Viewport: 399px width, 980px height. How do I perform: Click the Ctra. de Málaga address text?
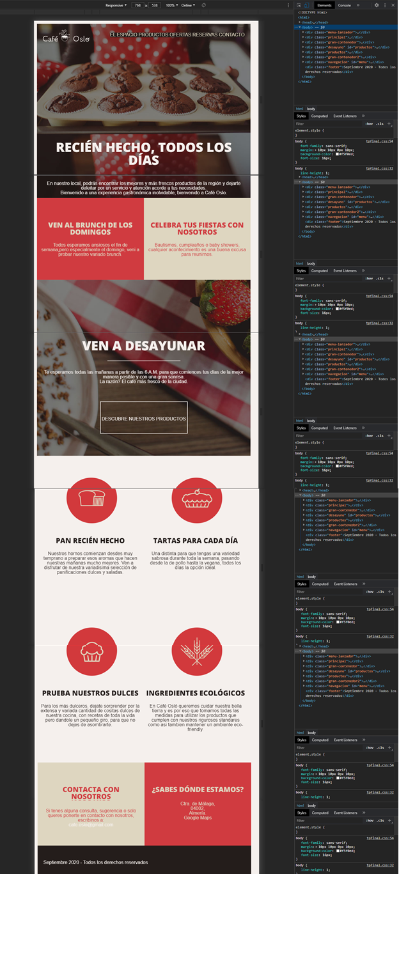(x=198, y=804)
